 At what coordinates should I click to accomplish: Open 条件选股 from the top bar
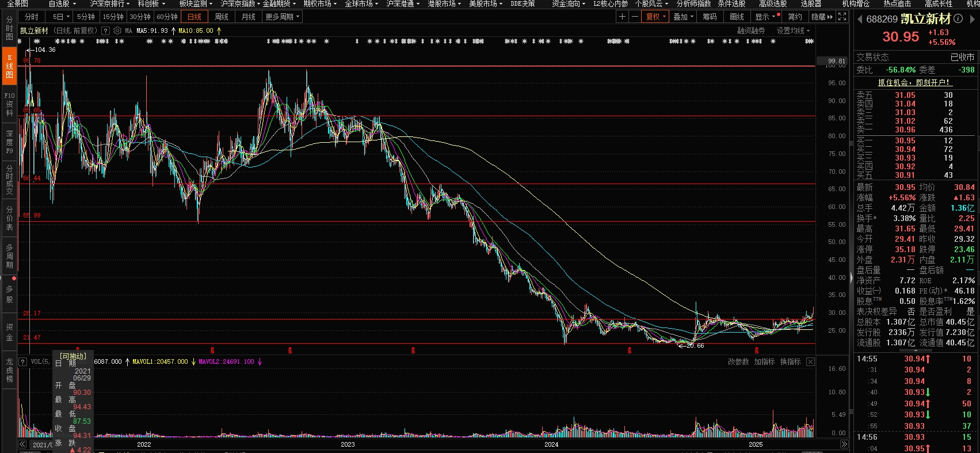coord(731,3)
